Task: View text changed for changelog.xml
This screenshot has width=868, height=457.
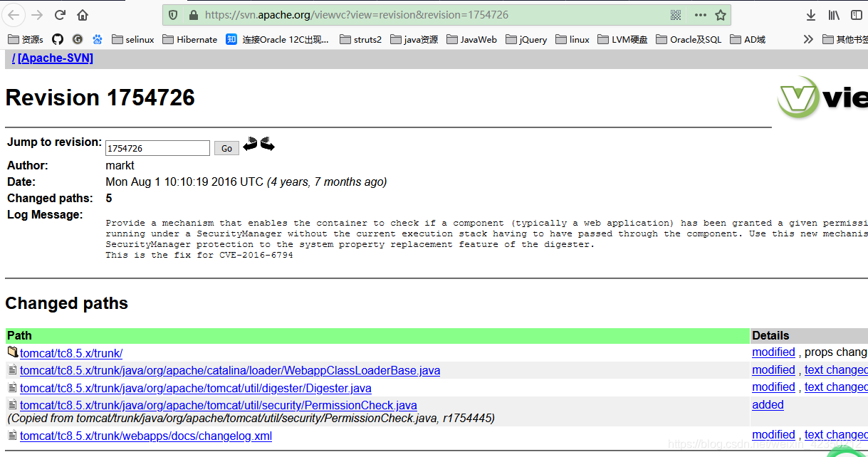Action: point(836,434)
